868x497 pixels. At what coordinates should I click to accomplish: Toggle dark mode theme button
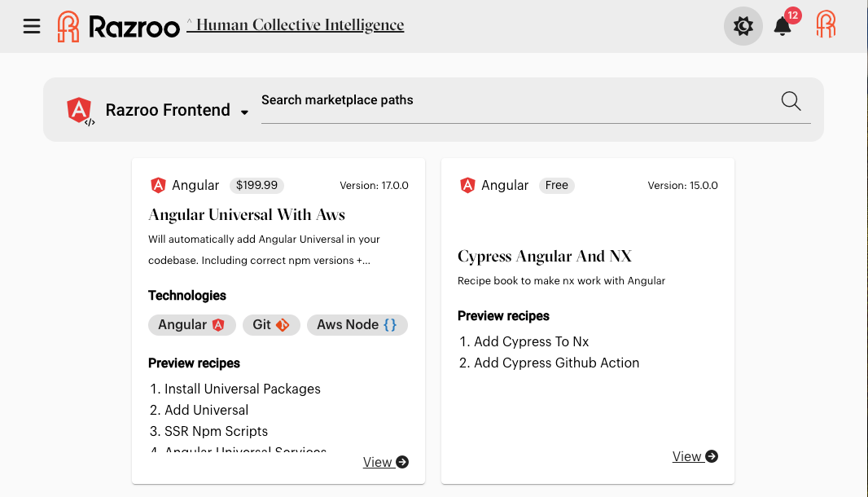click(743, 26)
